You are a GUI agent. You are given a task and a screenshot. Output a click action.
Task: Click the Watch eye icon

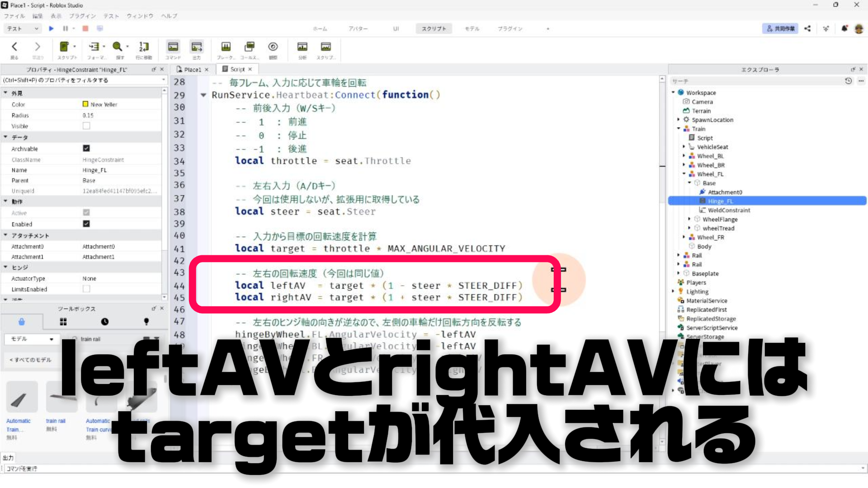click(273, 47)
